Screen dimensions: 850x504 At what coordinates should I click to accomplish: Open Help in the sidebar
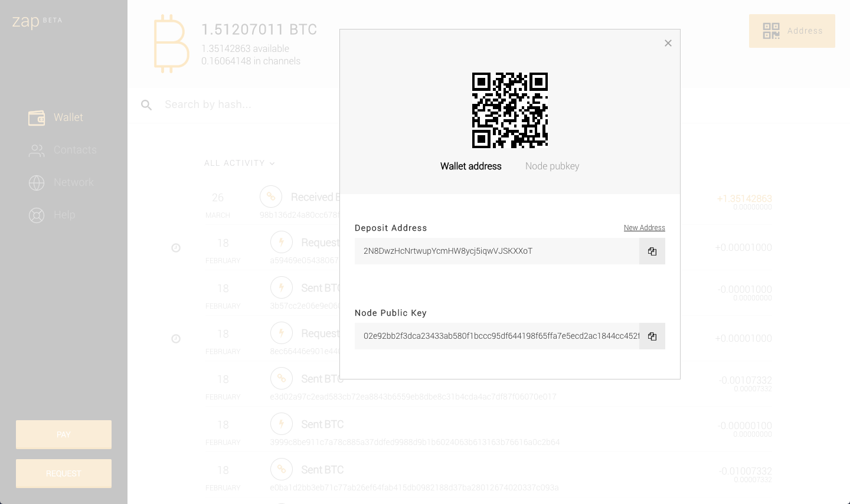point(52,215)
